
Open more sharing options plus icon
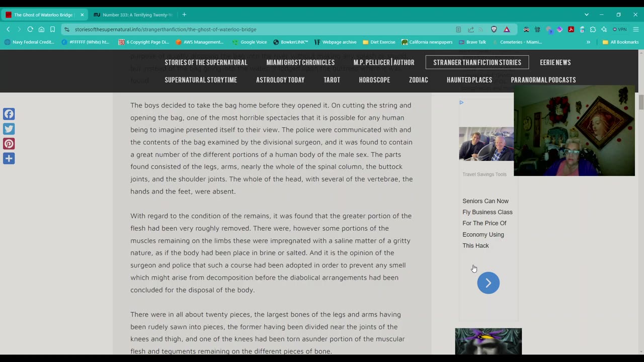(x=9, y=158)
